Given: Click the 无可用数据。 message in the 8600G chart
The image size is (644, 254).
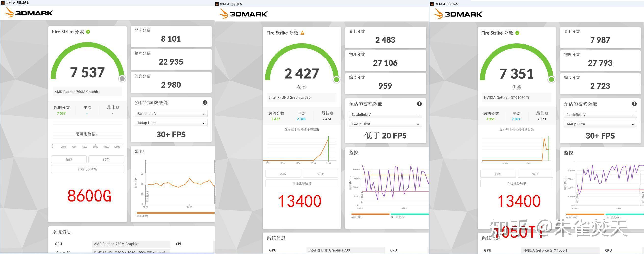Looking at the screenshot, I should 87,134.
